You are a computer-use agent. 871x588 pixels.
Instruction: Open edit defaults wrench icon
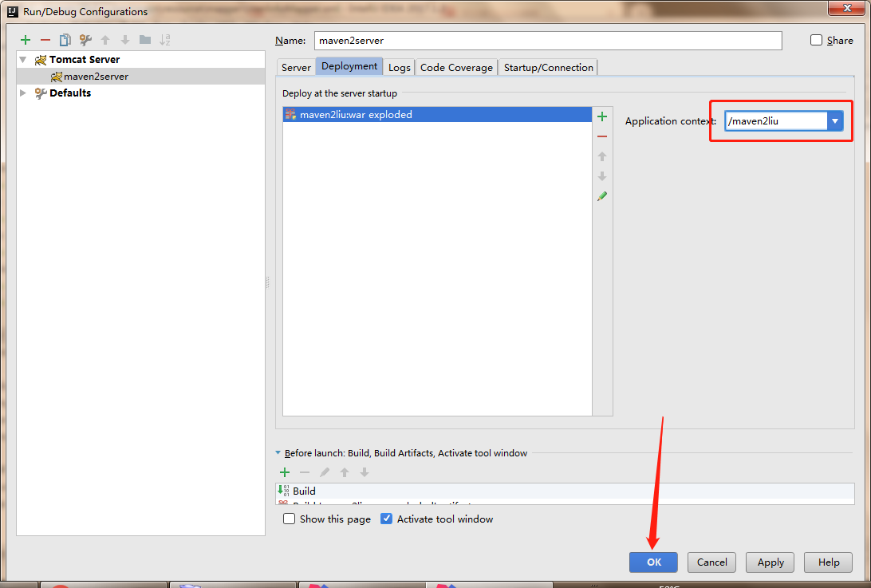tap(85, 40)
